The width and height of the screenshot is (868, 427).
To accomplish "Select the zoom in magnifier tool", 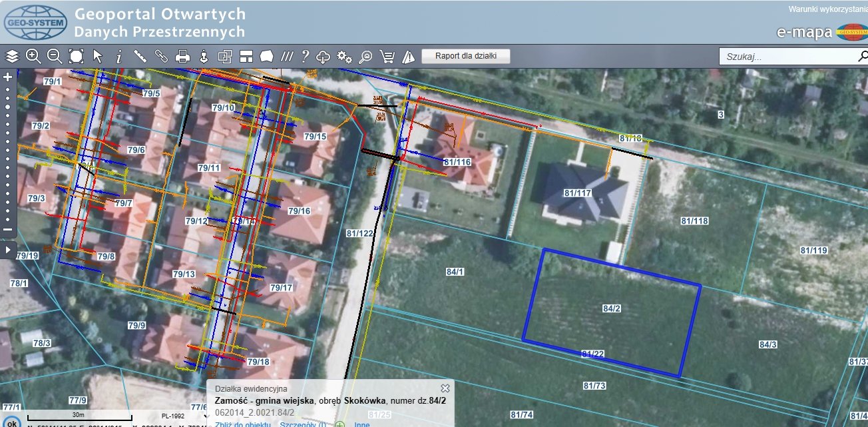I will point(33,57).
